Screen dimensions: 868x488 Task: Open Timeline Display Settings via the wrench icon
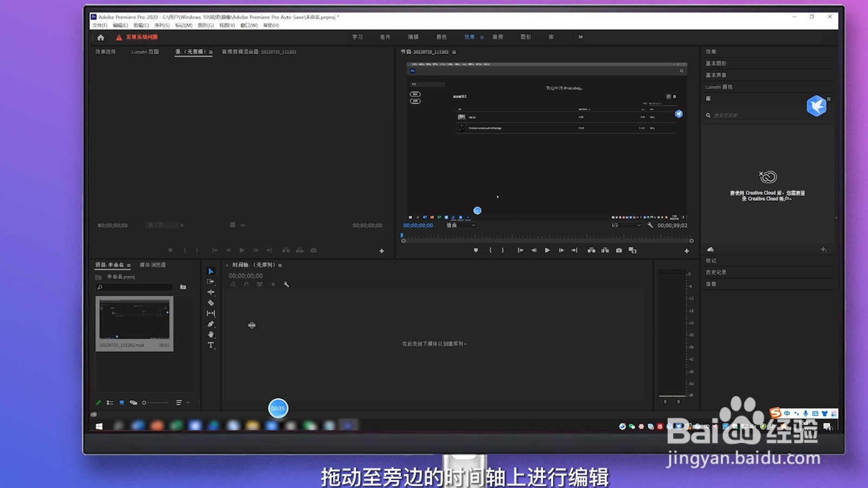[286, 284]
